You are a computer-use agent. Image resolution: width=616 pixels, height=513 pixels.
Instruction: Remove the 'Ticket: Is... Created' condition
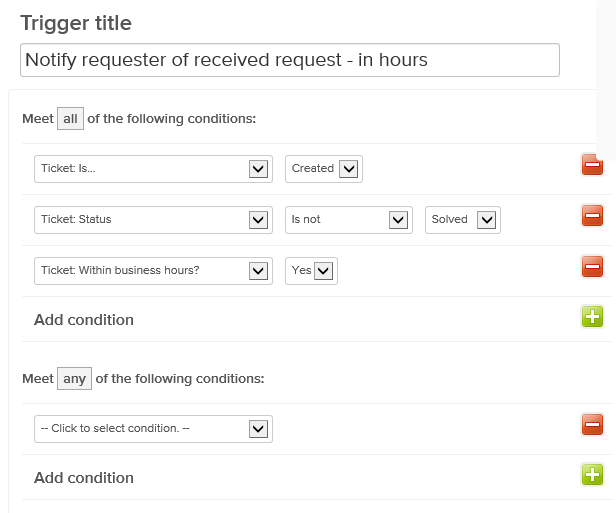click(x=592, y=165)
